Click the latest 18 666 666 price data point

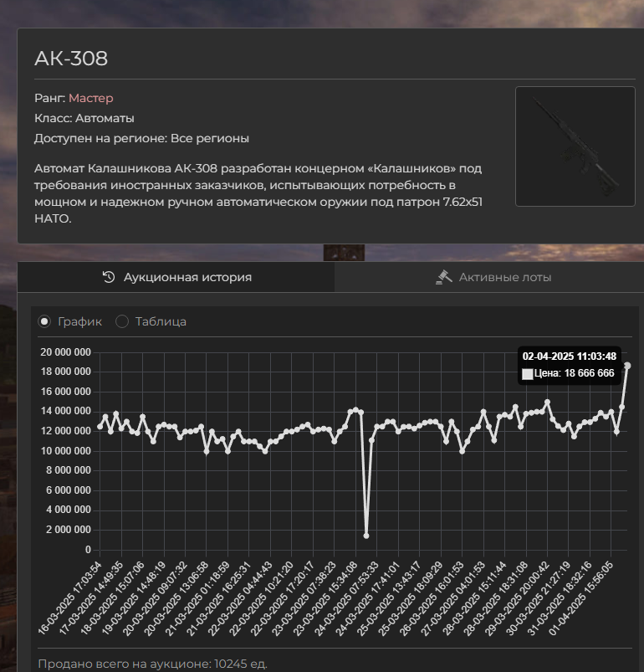click(627, 366)
